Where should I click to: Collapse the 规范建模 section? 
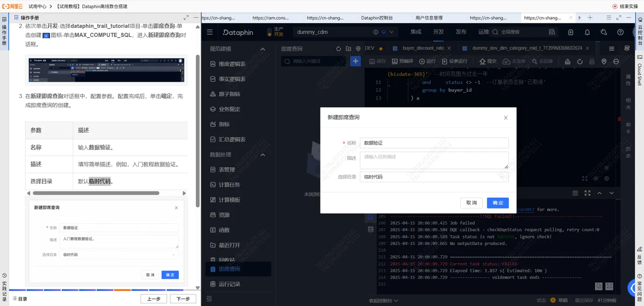pyautogui.click(x=263, y=49)
